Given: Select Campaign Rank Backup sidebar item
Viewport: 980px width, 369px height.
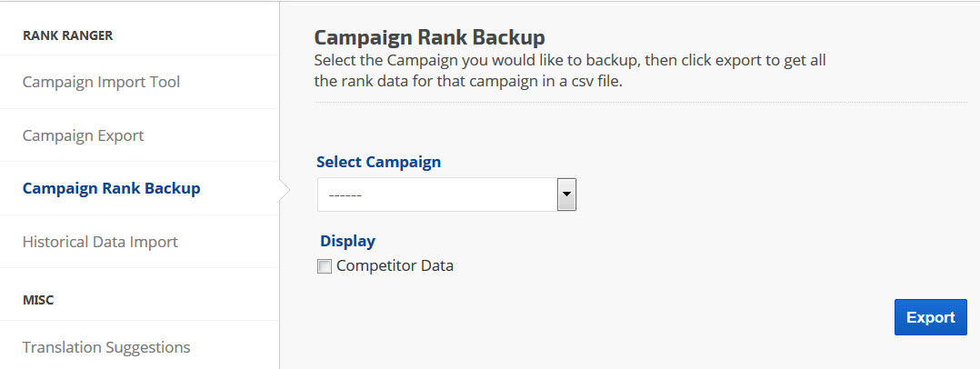Looking at the screenshot, I should click(111, 189).
